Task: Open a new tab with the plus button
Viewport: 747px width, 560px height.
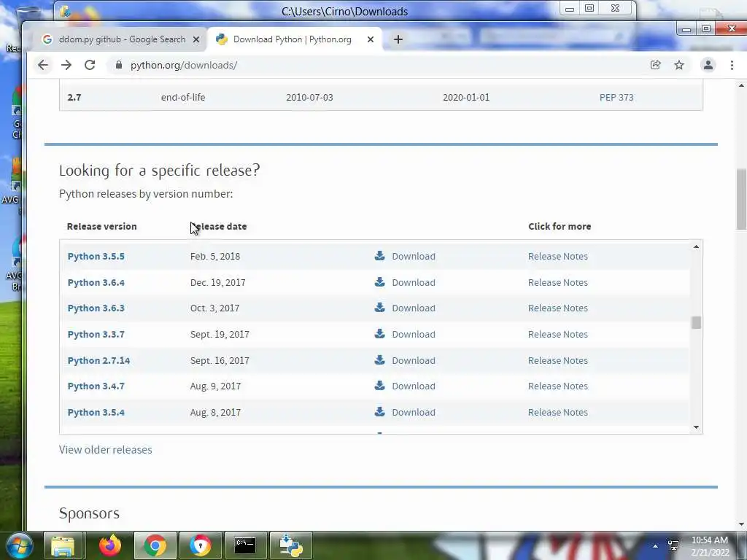Action: pyautogui.click(x=398, y=39)
